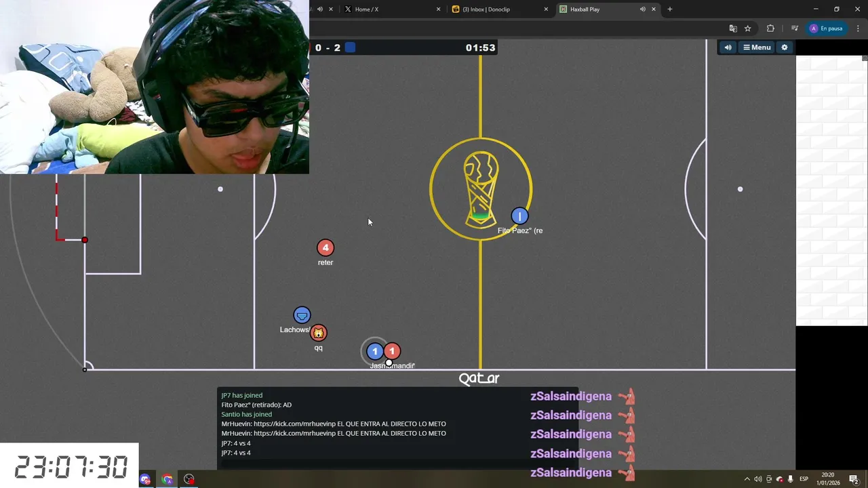Click the left penalty spot dot
The width and height of the screenshot is (868, 488).
click(x=220, y=189)
